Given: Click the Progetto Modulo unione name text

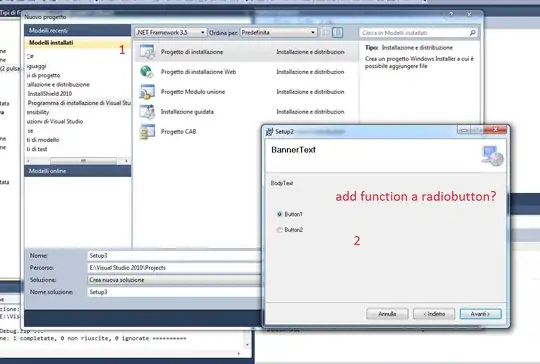Looking at the screenshot, I should click(193, 92).
